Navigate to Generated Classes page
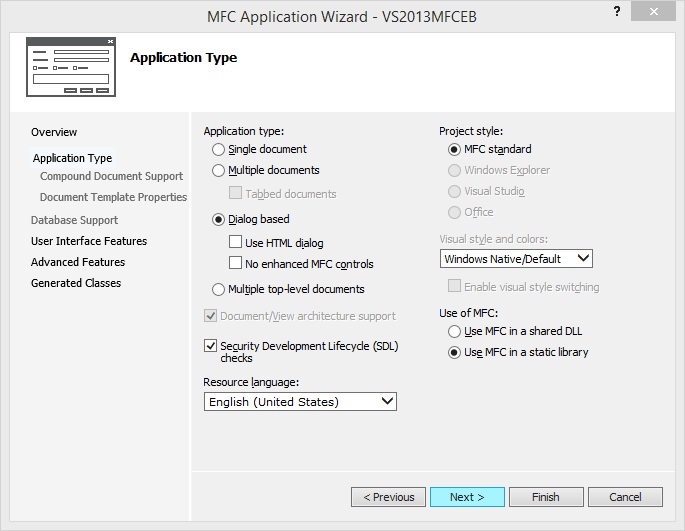The width and height of the screenshot is (685, 531). 76,283
